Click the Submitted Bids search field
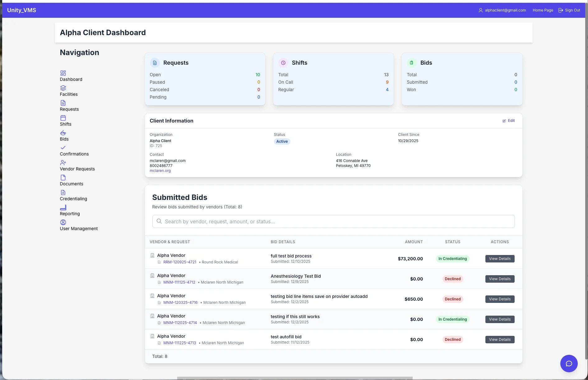The image size is (588, 380). tap(333, 221)
